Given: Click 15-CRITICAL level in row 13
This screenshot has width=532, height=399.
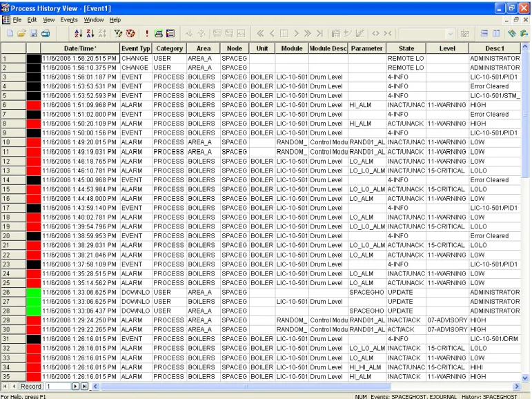Looking at the screenshot, I should [x=446, y=171].
